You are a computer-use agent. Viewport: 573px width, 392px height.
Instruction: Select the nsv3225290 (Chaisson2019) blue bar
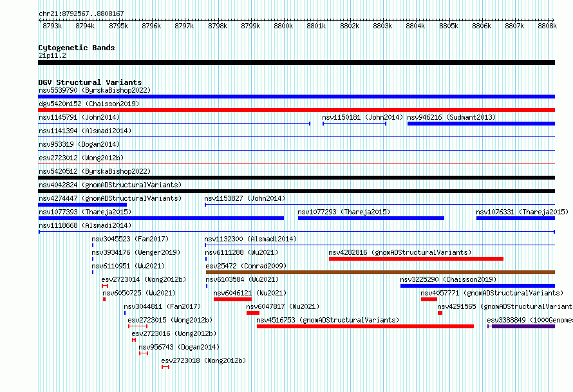coord(478,286)
